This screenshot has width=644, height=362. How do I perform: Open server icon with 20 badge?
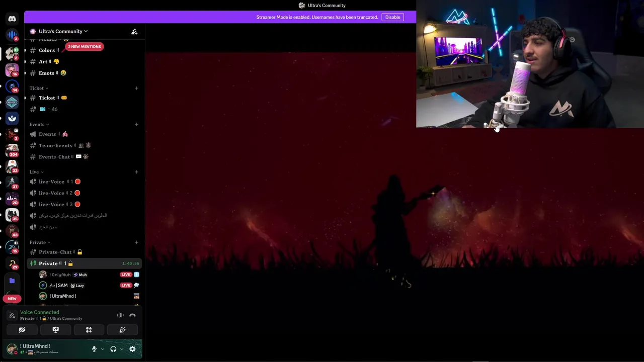[x=12, y=198]
